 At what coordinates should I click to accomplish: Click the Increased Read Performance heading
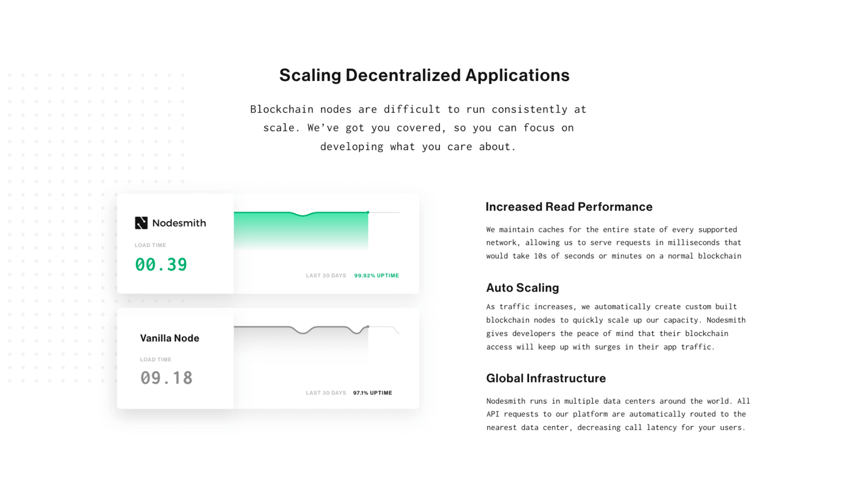tap(569, 207)
